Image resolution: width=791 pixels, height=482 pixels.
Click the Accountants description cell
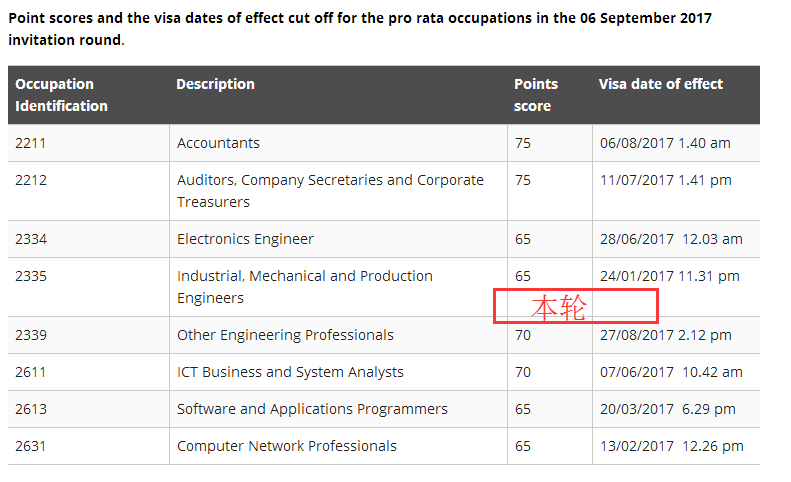click(218, 143)
